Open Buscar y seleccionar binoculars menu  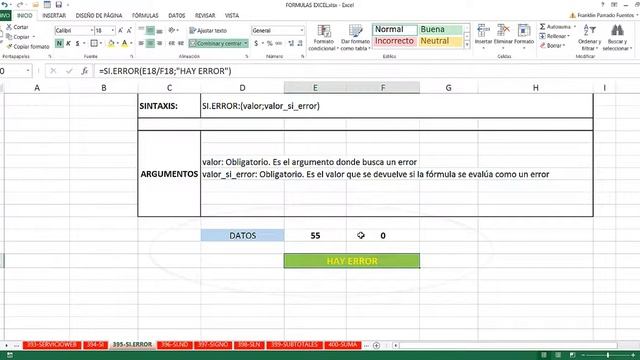[x=617, y=38]
